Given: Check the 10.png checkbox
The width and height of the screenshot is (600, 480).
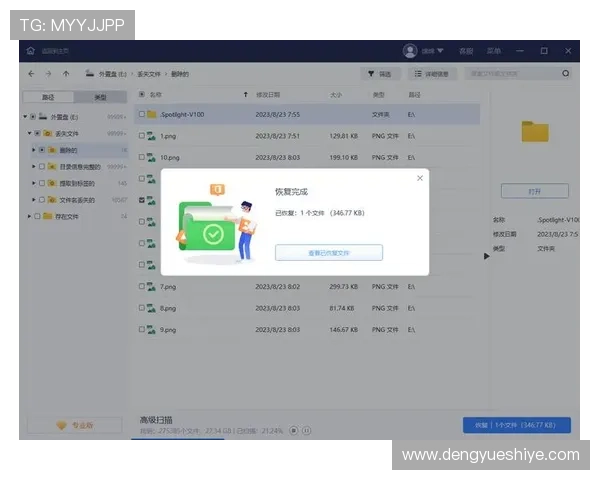Looking at the screenshot, I should (x=142, y=157).
